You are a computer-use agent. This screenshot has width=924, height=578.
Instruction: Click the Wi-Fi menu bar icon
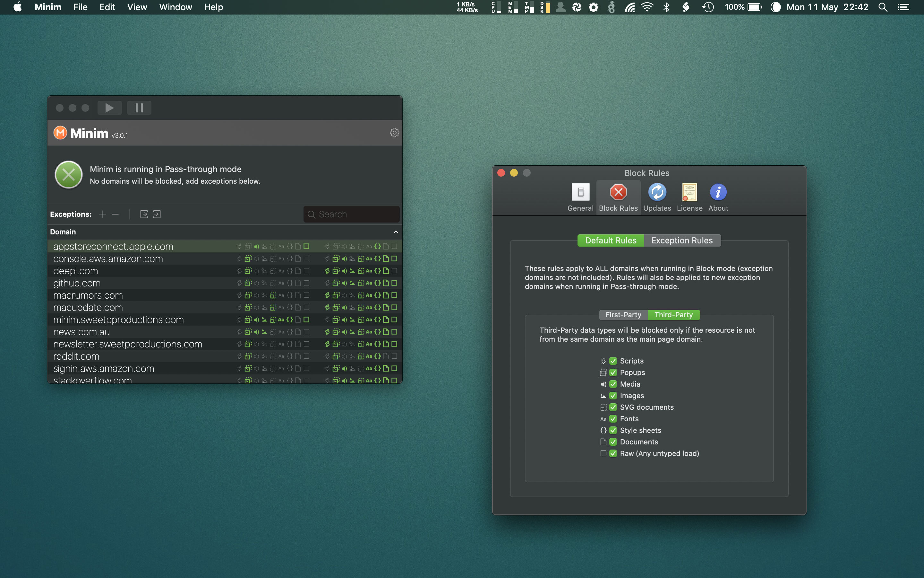pos(647,7)
